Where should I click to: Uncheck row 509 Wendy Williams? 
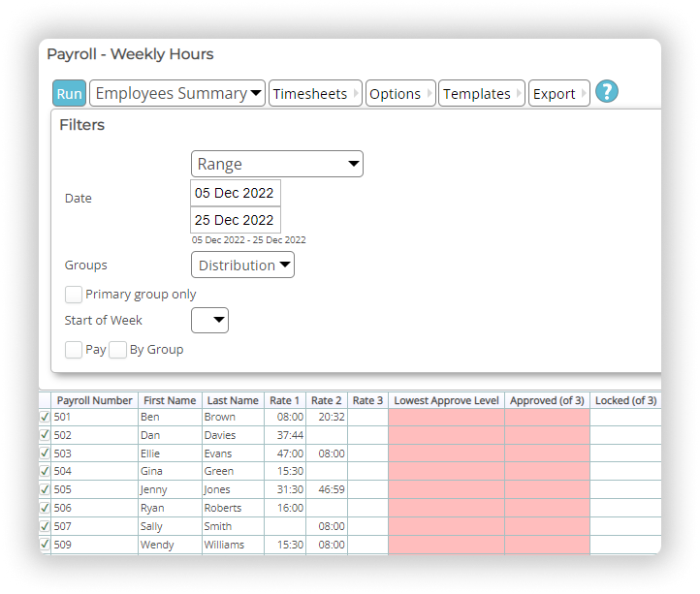(x=45, y=544)
